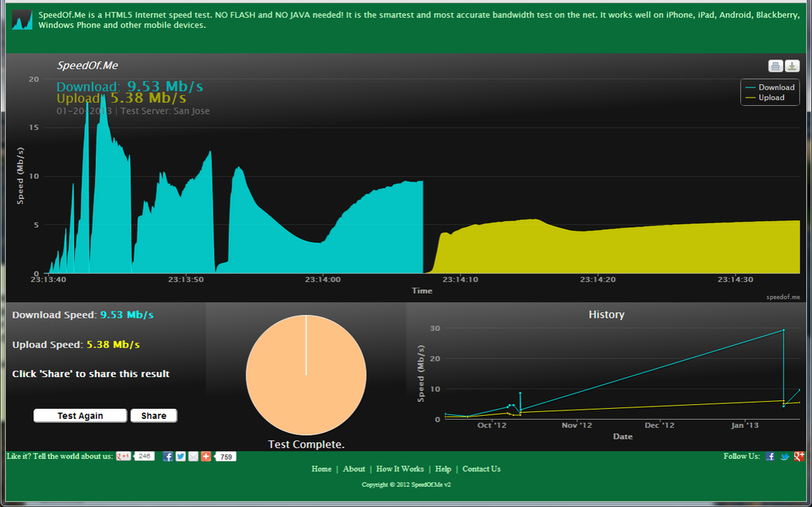Click the chart export download icon
Screen dimensions: 812x507
click(x=792, y=66)
